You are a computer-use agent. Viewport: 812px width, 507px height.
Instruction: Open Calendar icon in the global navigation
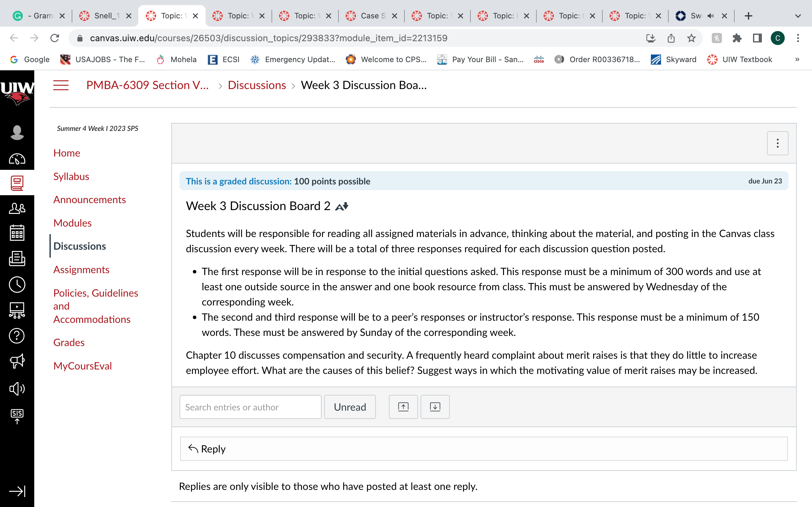tap(17, 233)
